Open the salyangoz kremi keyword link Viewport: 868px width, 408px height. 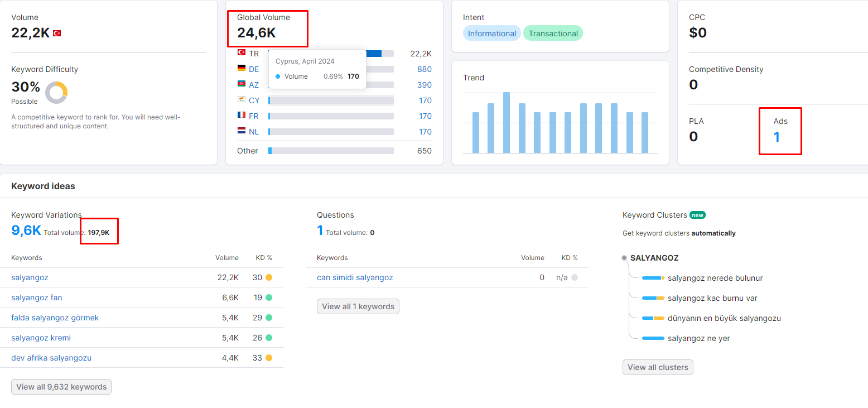[x=41, y=338]
